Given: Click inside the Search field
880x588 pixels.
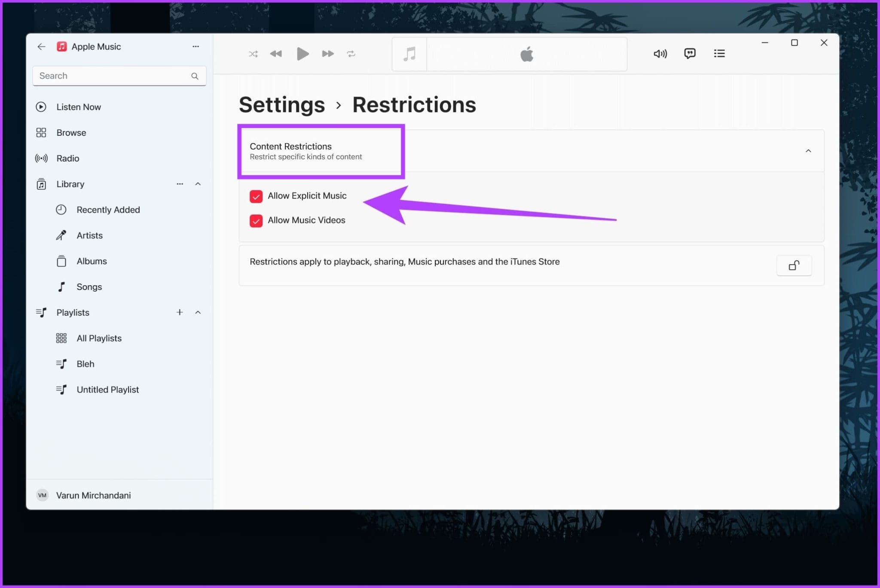Looking at the screenshot, I should 107,76.
